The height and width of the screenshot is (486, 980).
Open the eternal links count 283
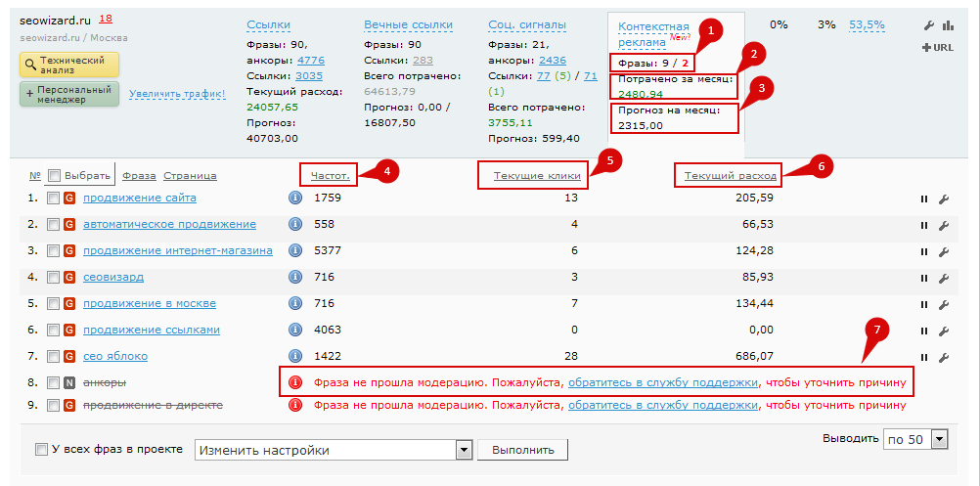(x=423, y=61)
